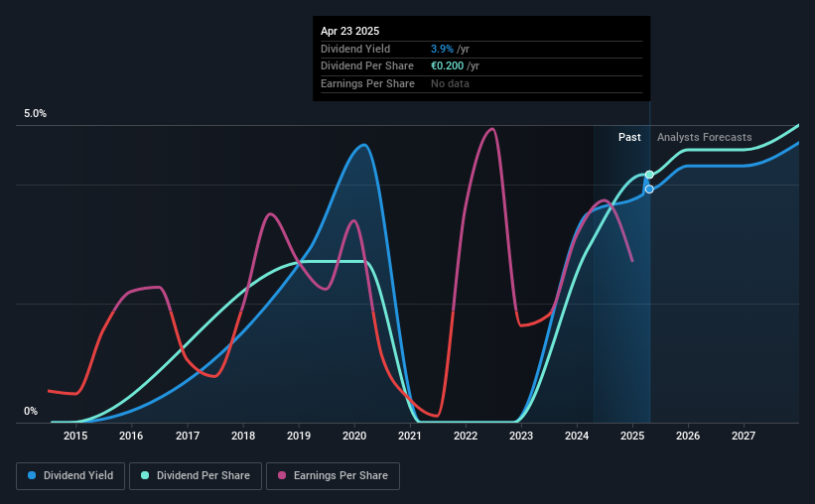This screenshot has height=504, width=815.
Task: Toggle the Earnings Per Share legend button
Action: click(x=333, y=476)
